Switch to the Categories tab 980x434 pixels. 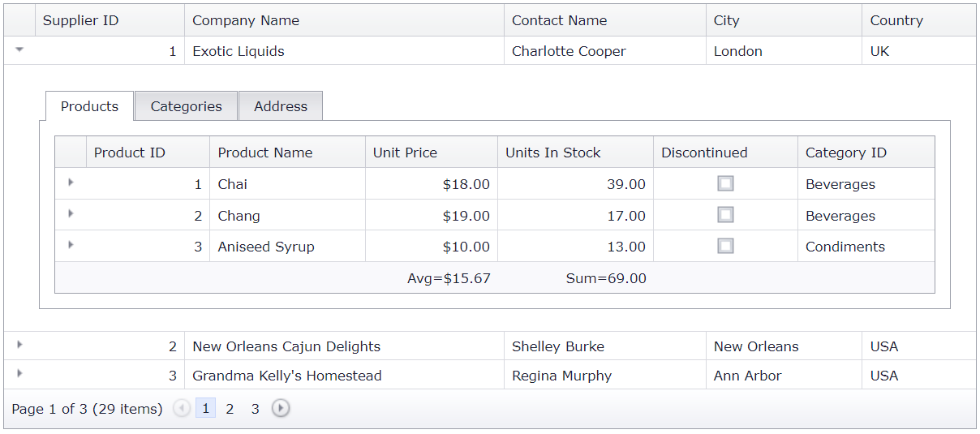[186, 106]
